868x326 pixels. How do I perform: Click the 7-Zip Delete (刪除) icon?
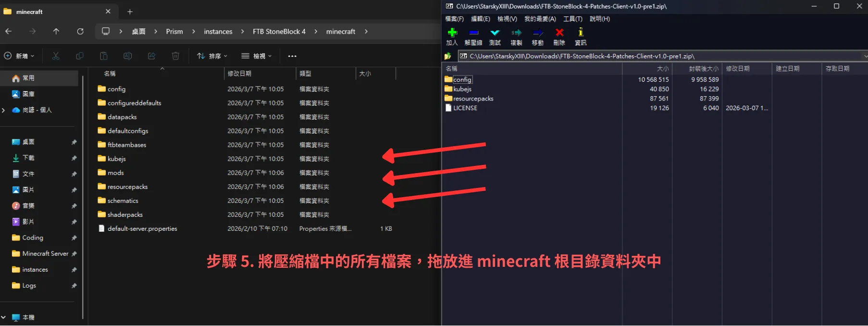559,33
